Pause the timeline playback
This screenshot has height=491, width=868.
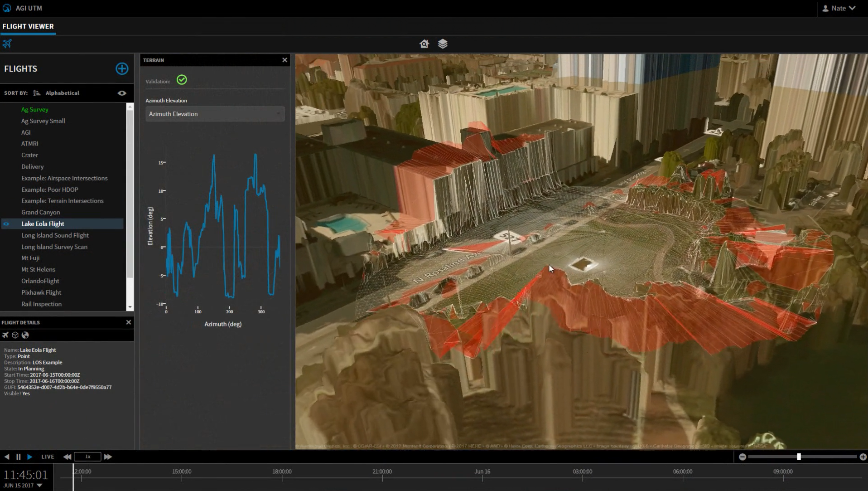tap(18, 457)
